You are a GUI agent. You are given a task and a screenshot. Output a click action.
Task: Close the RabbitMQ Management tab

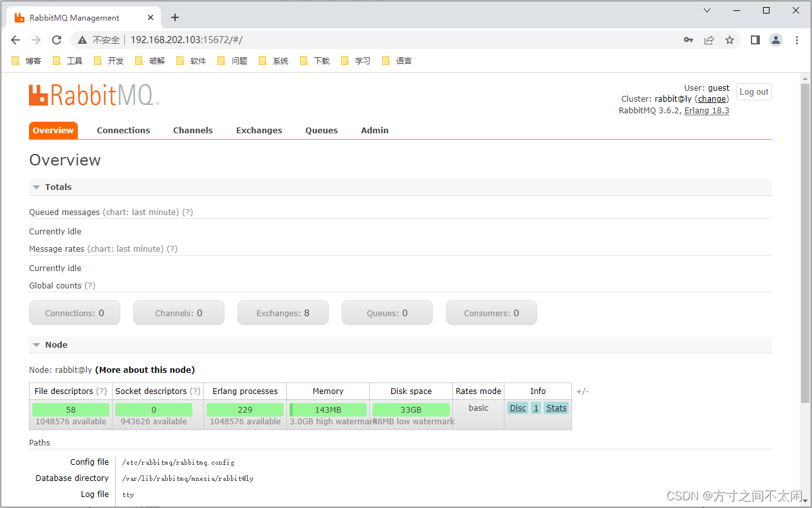(x=152, y=17)
